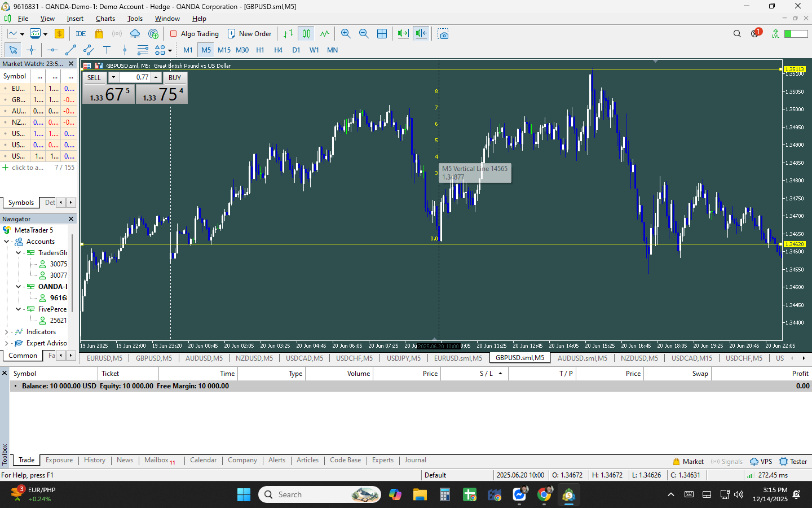Viewport: 812px width, 508px height.
Task: Click the Windows Start button
Action: [x=244, y=494]
